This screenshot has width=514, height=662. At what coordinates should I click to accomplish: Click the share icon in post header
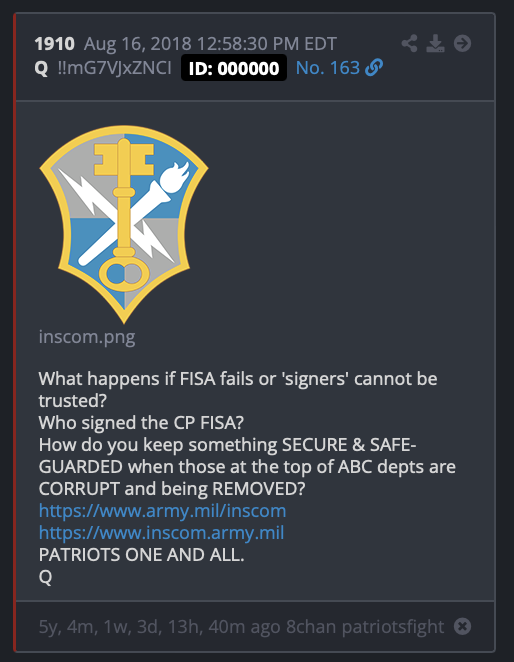tap(409, 43)
